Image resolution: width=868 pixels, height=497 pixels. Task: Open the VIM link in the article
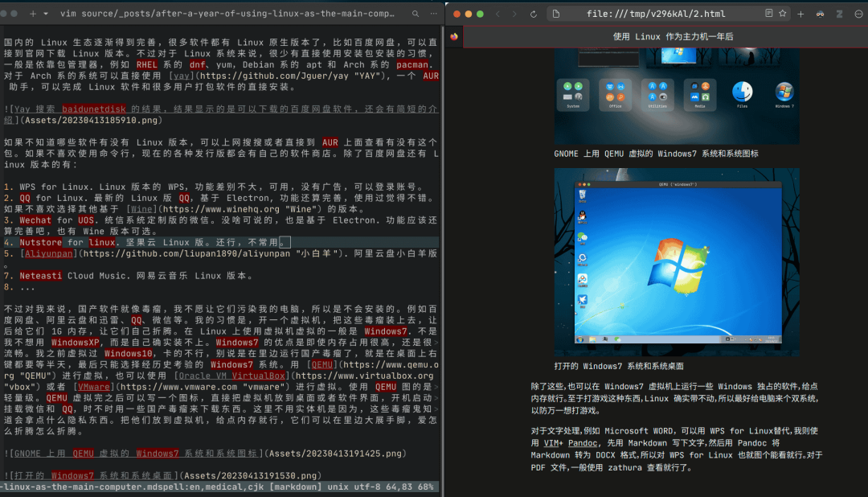551,443
